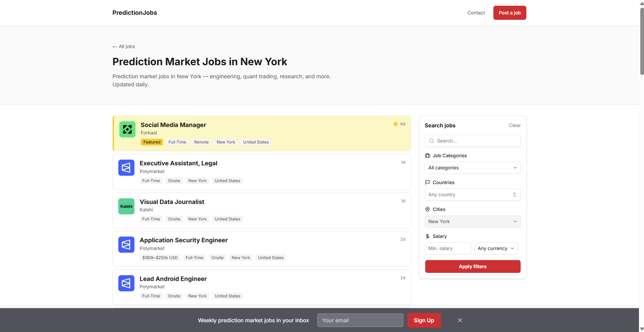Screen dimensions: 644x332
Task: Click the 6d posted-age label
Action: [x=403, y=124]
